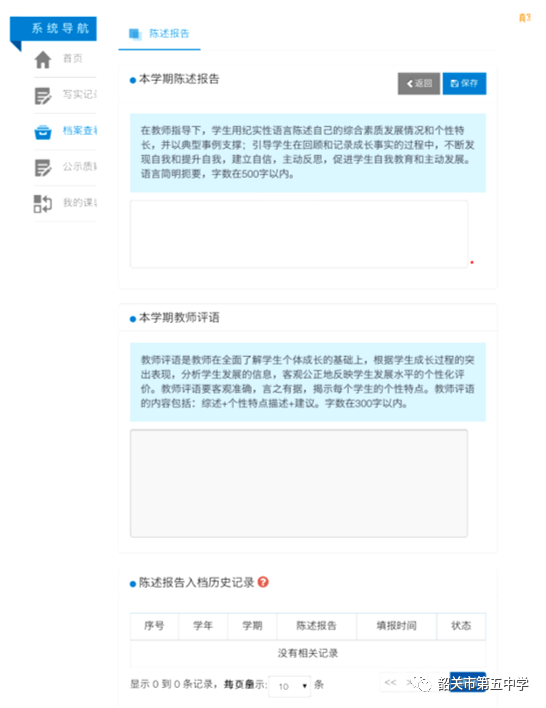The width and height of the screenshot is (546, 708).
Task: Click the 序号 column header
Action: tap(154, 626)
